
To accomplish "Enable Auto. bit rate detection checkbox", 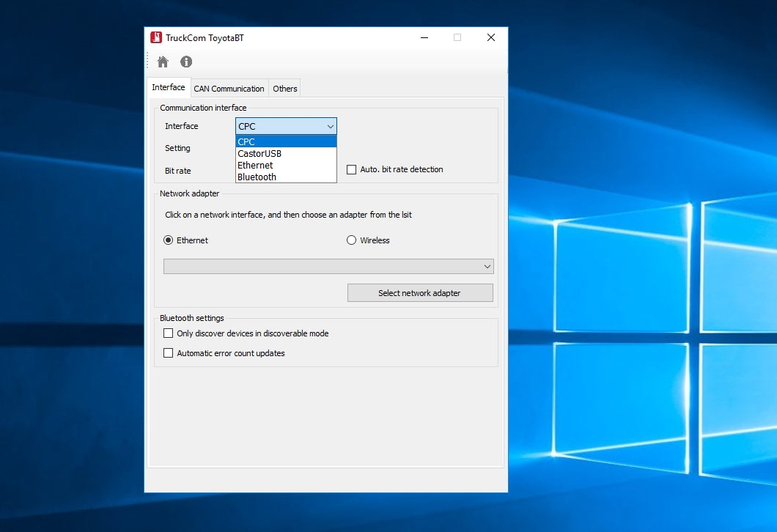I will click(352, 169).
